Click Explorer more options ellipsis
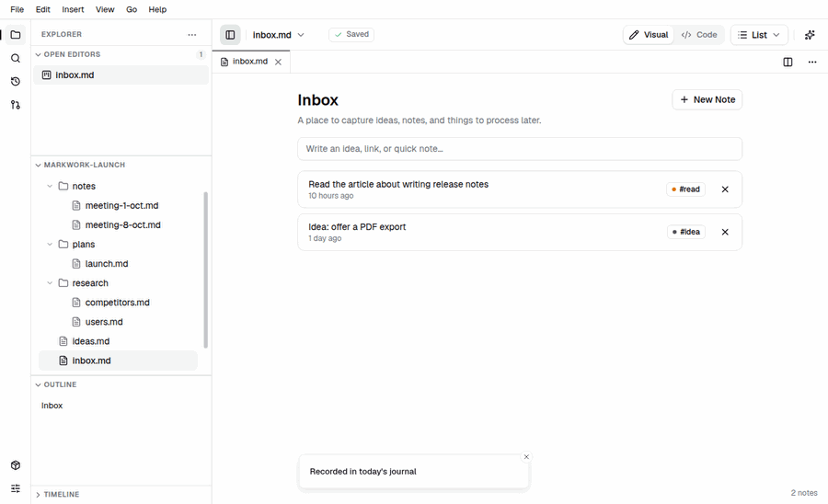Image resolution: width=828 pixels, height=504 pixels. 191,35
